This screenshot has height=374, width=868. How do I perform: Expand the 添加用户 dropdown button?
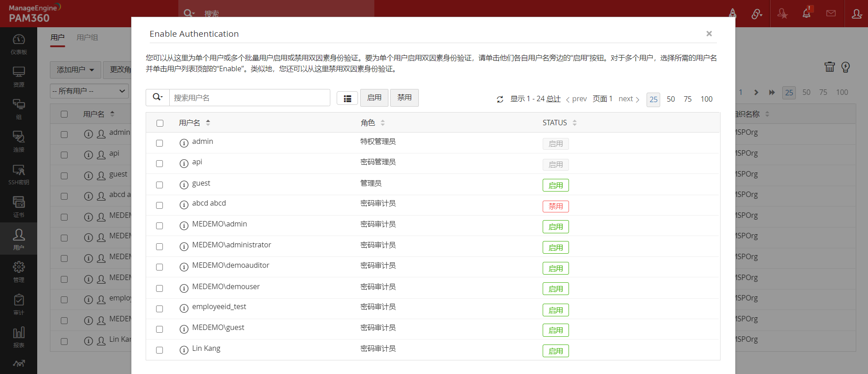coord(75,69)
